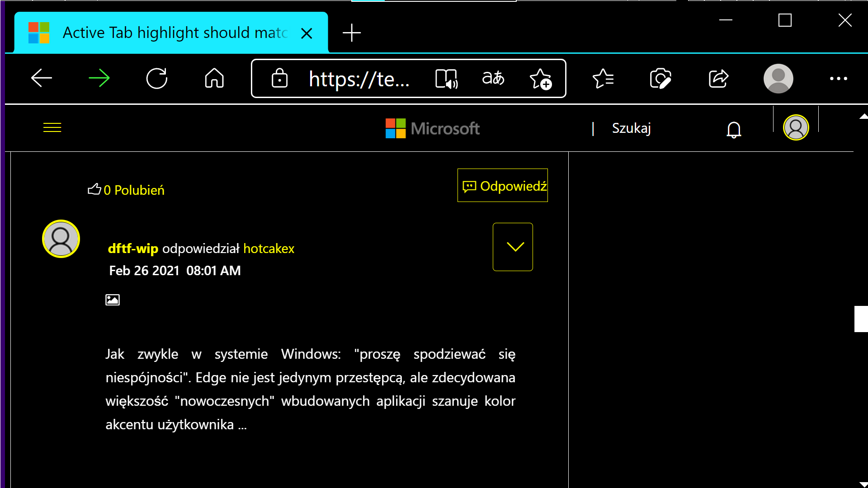Open the hamburger navigation menu
868x488 pixels.
52,127
